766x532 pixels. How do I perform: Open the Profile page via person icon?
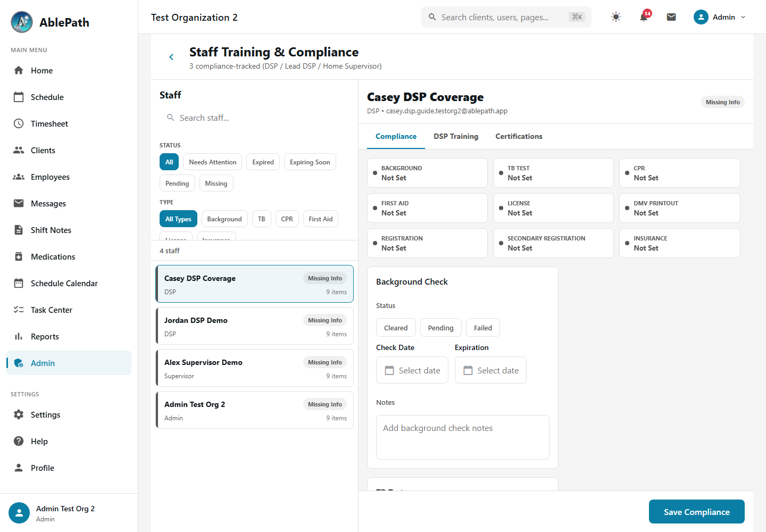click(19, 468)
